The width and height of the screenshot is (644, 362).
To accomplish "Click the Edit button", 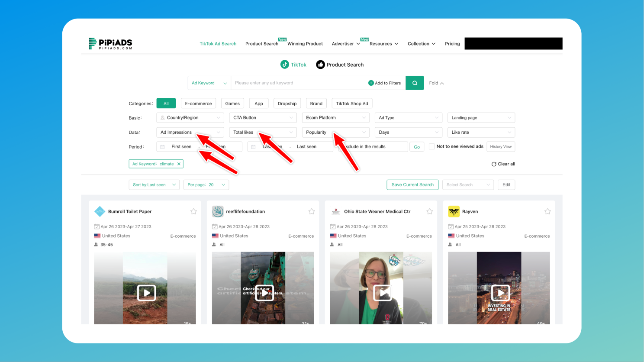I will point(506,185).
